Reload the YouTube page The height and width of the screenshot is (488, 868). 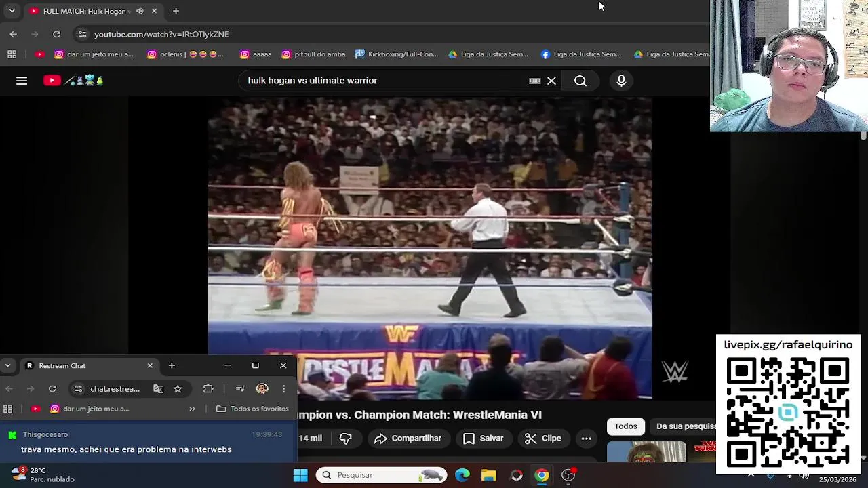[x=56, y=34]
